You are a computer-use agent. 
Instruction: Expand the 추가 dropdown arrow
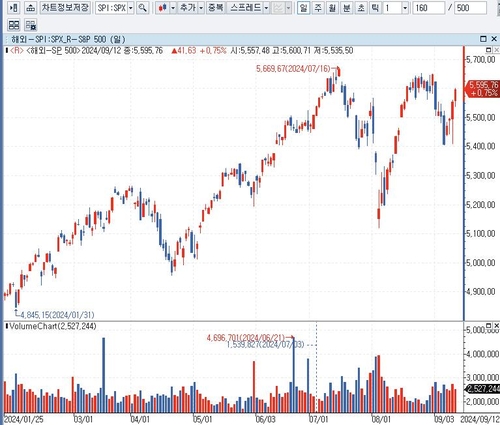point(201,8)
